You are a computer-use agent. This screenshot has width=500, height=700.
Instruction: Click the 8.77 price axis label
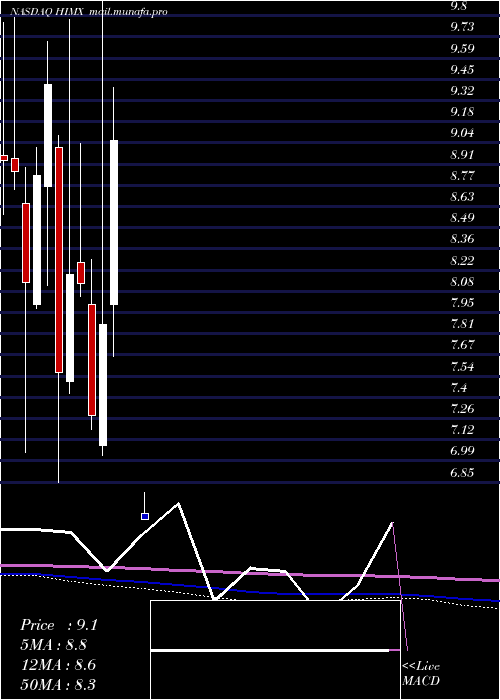coord(462,175)
